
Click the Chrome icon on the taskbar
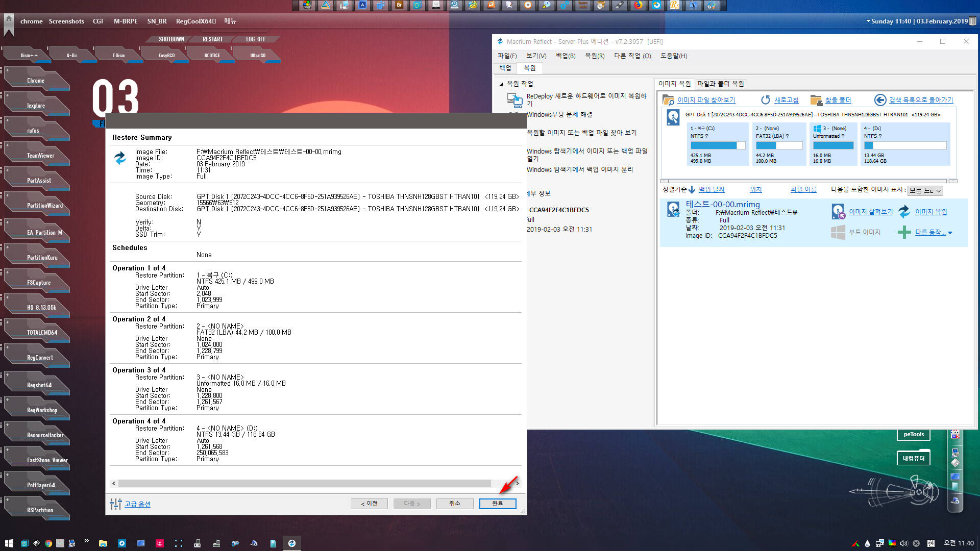pos(48,543)
